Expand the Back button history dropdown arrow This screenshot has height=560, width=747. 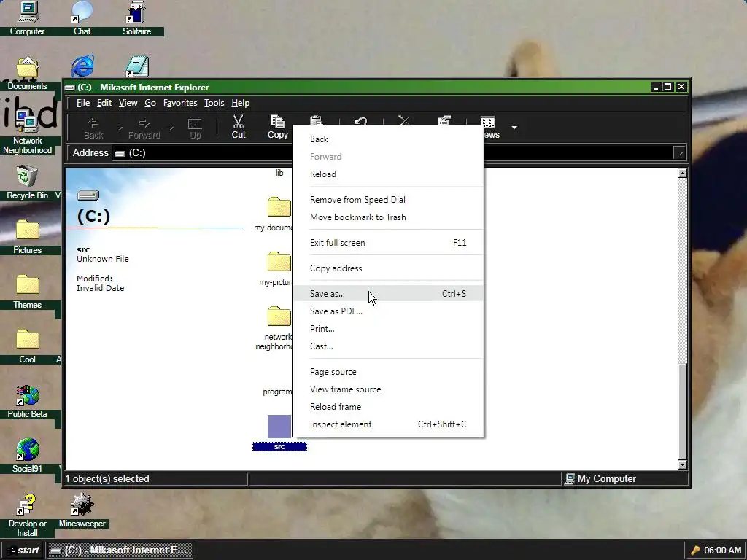click(120, 128)
